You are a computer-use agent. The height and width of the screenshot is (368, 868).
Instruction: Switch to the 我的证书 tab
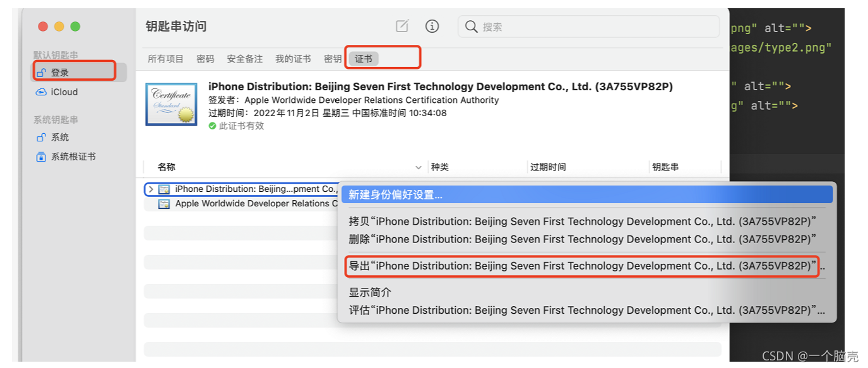[x=293, y=59]
